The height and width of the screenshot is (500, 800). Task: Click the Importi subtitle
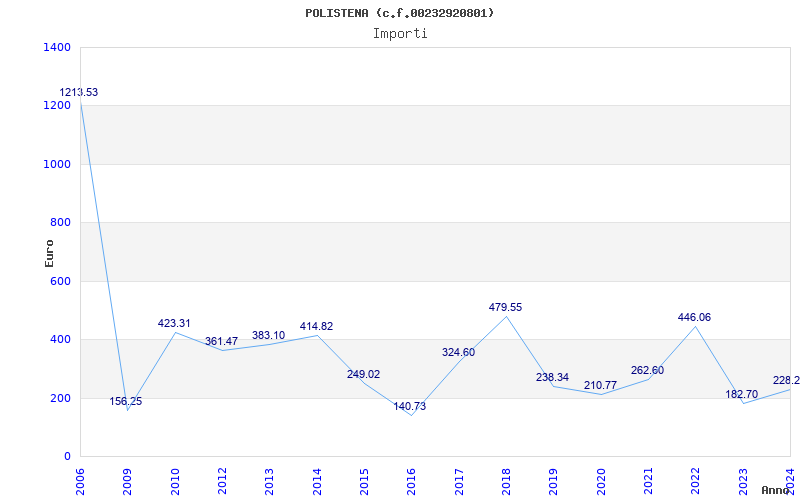click(x=400, y=33)
